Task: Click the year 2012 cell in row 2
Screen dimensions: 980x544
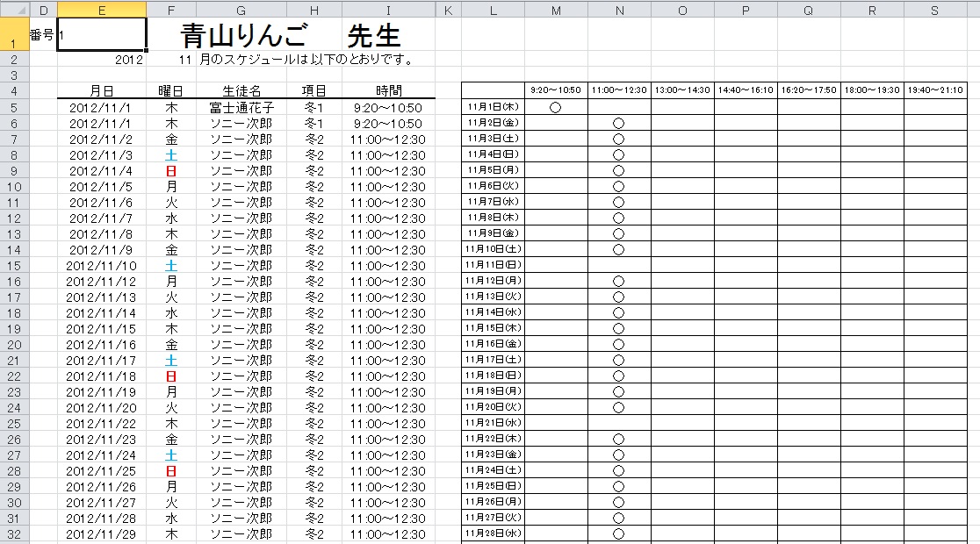Action: pos(128,60)
